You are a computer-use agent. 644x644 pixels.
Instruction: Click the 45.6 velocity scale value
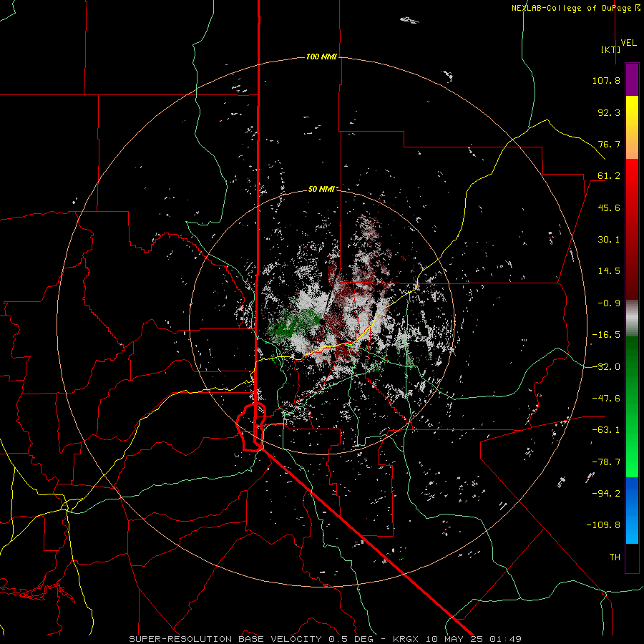[609, 208]
